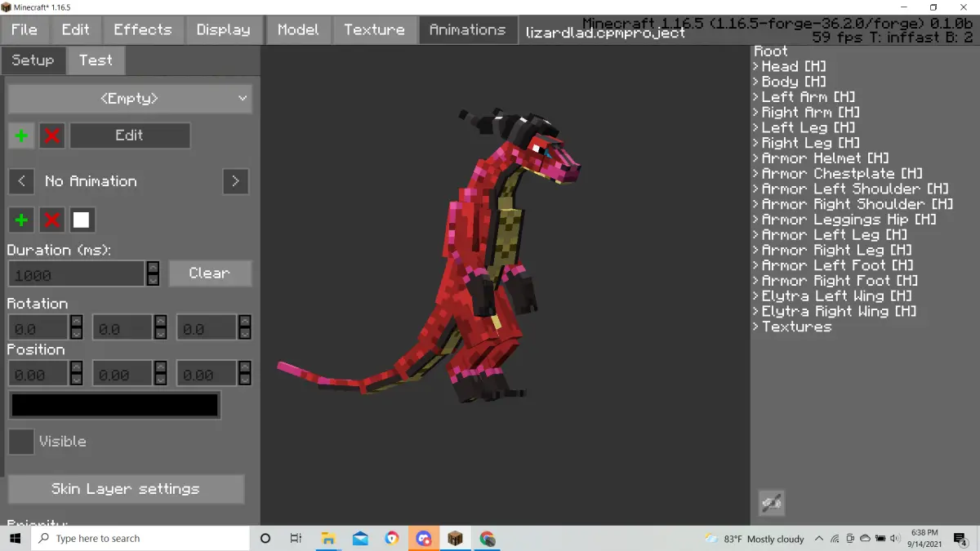This screenshot has height=551, width=980.
Task: Decrease second Rotation value with down arrow
Action: coord(161,333)
